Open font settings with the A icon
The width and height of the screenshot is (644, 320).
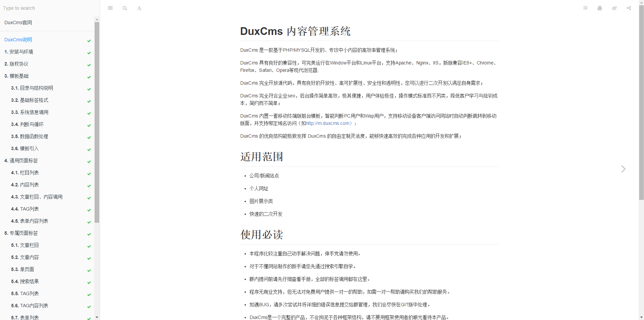point(139,8)
